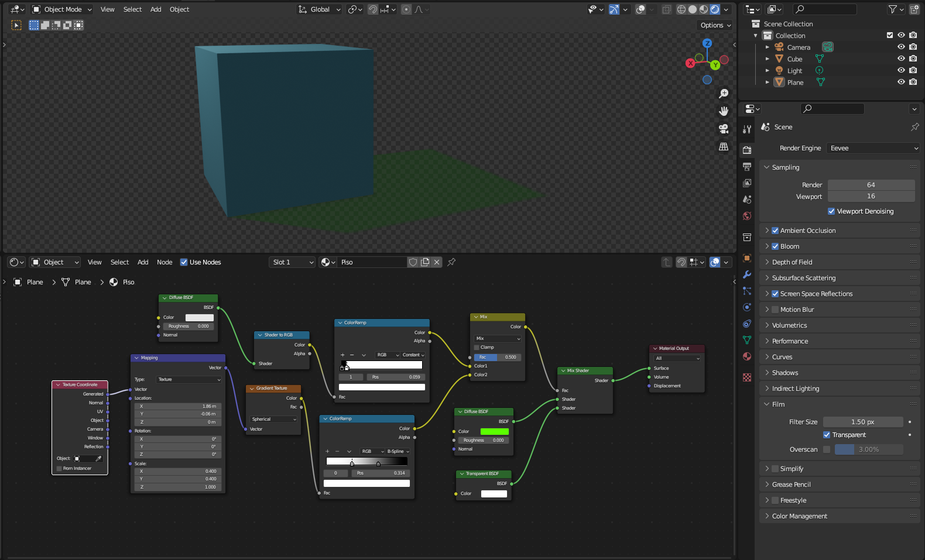925x560 pixels.
Task: Enable Motion Blur checkbox
Action: (x=775, y=310)
